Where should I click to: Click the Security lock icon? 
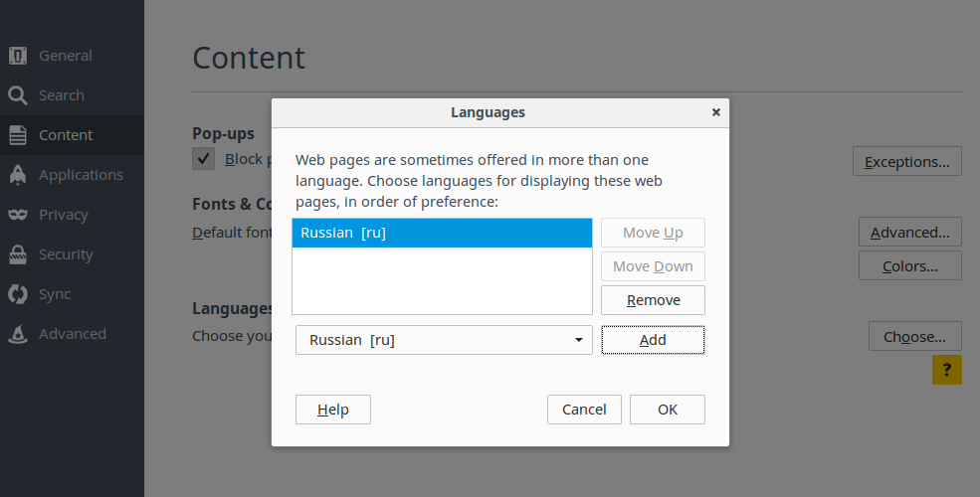[18, 254]
